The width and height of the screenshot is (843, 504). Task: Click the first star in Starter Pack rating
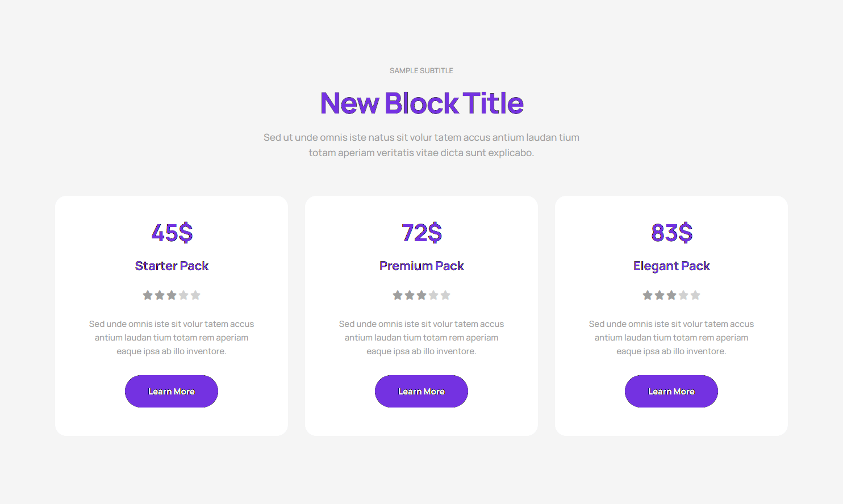coord(148,295)
